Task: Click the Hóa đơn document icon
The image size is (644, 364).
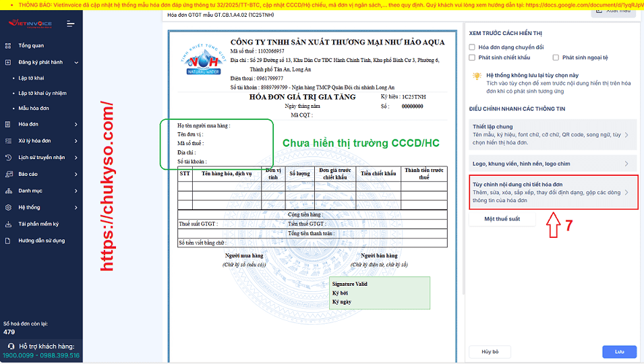Action: pos(8,124)
